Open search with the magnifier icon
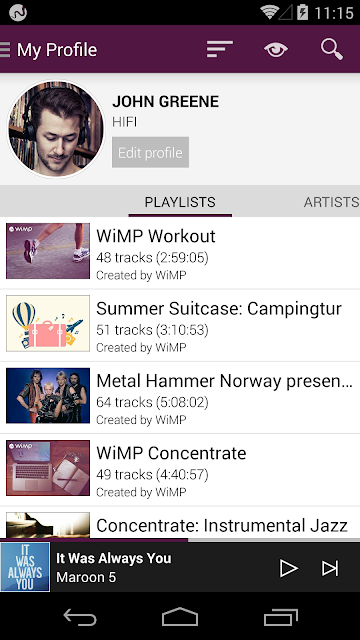 tap(332, 49)
